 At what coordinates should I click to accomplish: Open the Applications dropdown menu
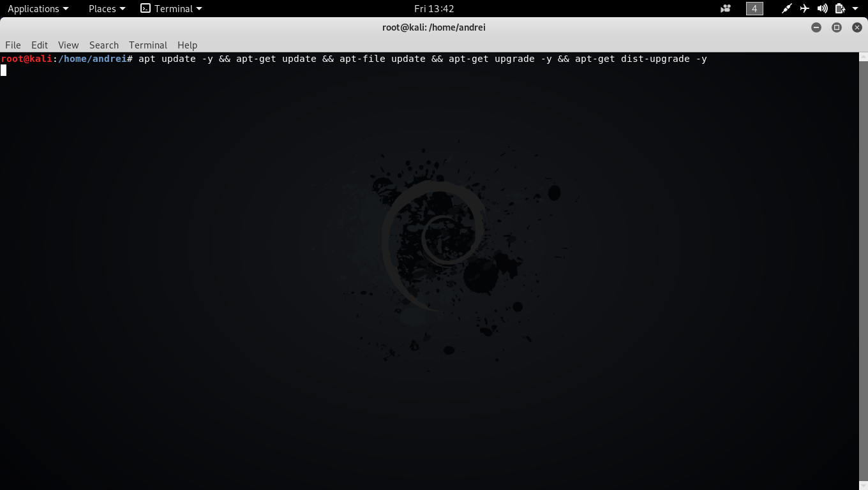38,9
